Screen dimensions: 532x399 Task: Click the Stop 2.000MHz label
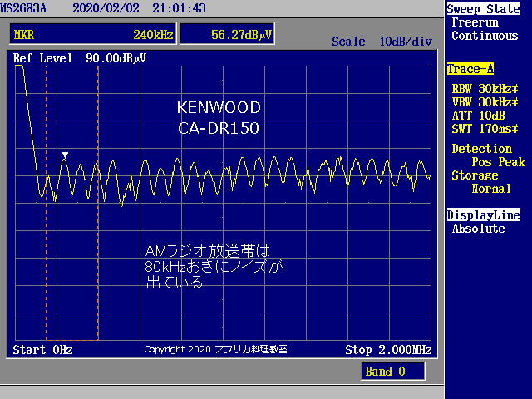click(388, 349)
